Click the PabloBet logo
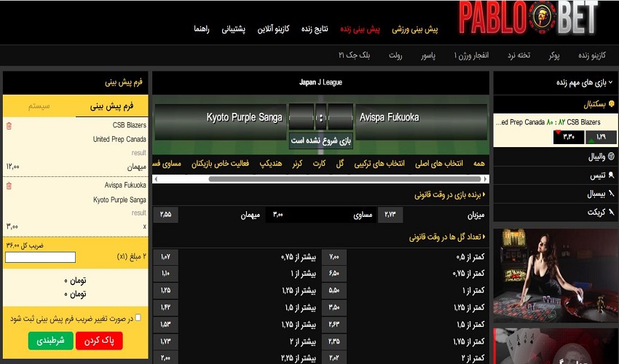Image resolution: width=619 pixels, height=364 pixels. click(x=528, y=17)
